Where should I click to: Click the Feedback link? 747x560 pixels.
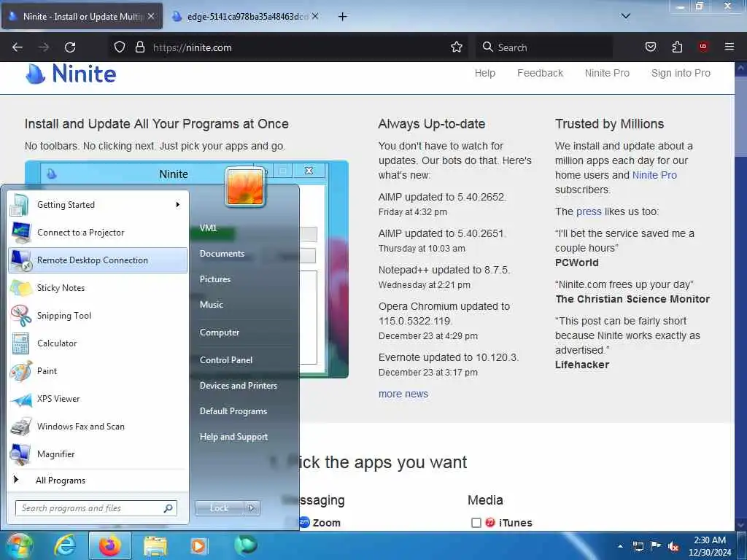(541, 74)
